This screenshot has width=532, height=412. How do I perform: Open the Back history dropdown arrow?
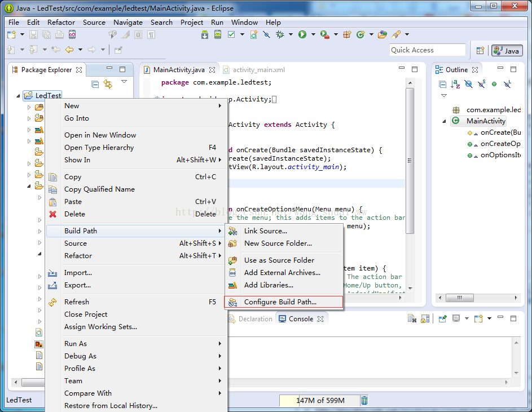pos(81,50)
